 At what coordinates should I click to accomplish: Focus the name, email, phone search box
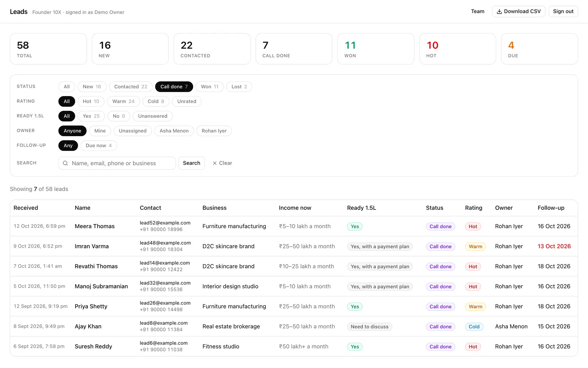tap(117, 163)
